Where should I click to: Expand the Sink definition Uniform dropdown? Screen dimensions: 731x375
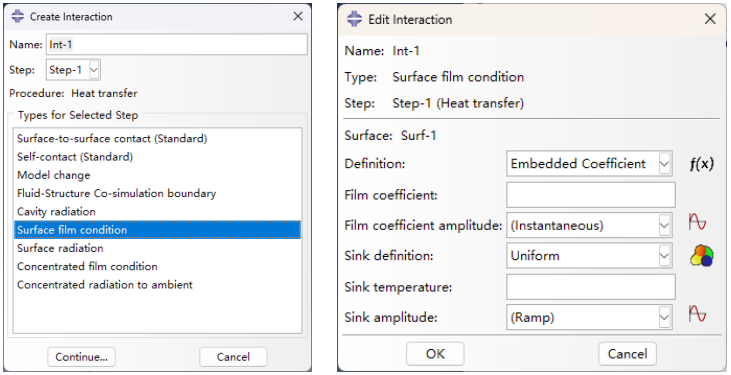click(589, 256)
